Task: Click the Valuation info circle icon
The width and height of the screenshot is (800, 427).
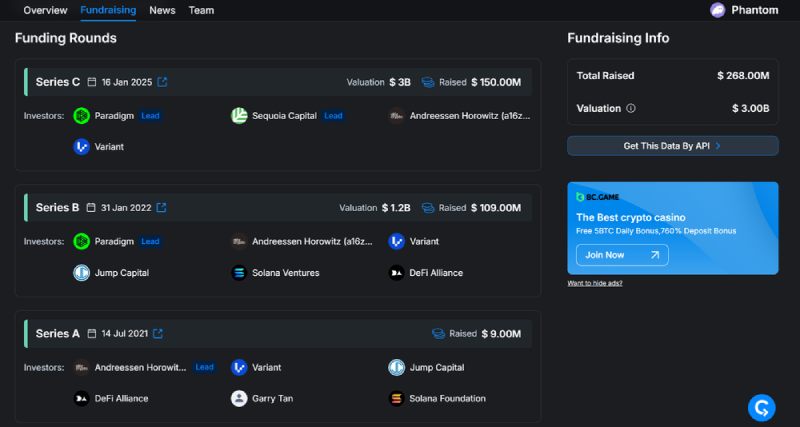Action: (x=631, y=108)
